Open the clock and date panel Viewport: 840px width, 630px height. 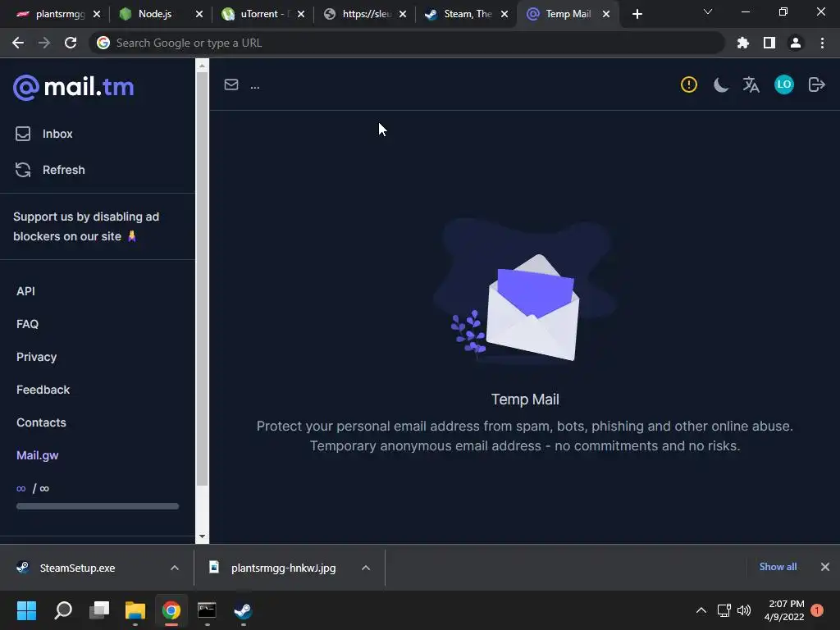click(784, 610)
